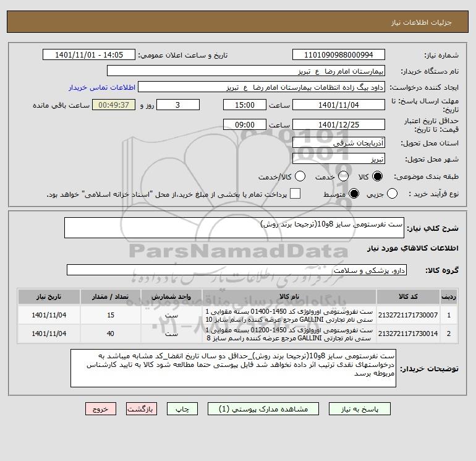476x461 pixels.
Task: Select the جزیی purchase type radio
Action: point(392,194)
